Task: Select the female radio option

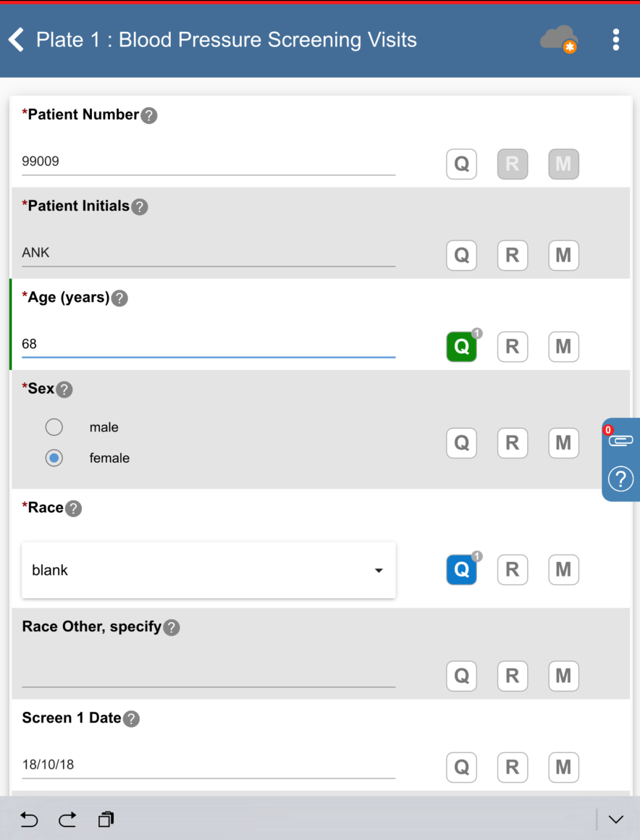Action: point(54,458)
